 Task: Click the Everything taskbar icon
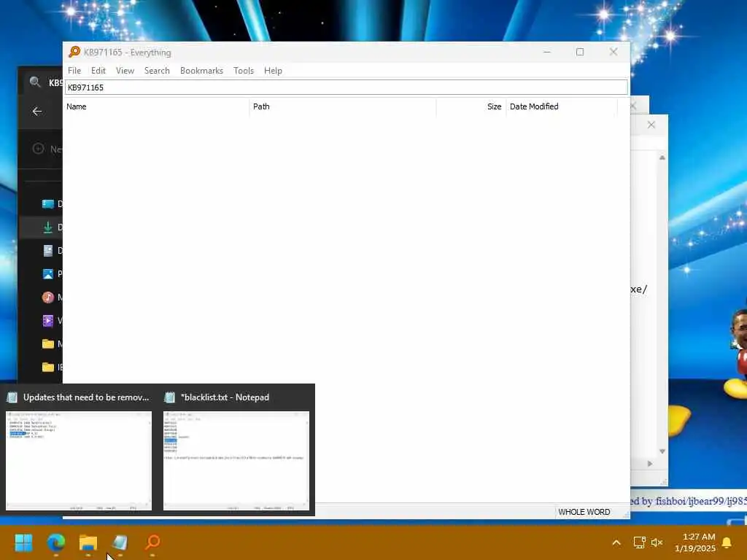pyautogui.click(x=152, y=542)
